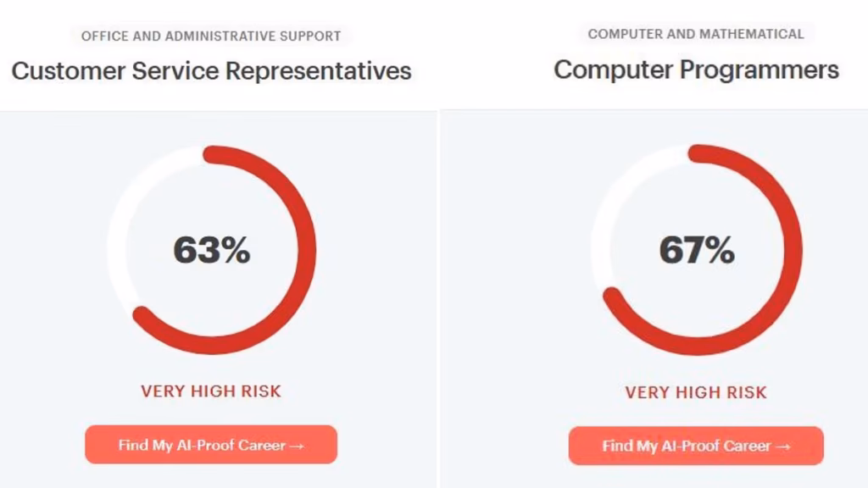Click the red arc of the 67% gauge
868x488 pixels.
point(793,250)
